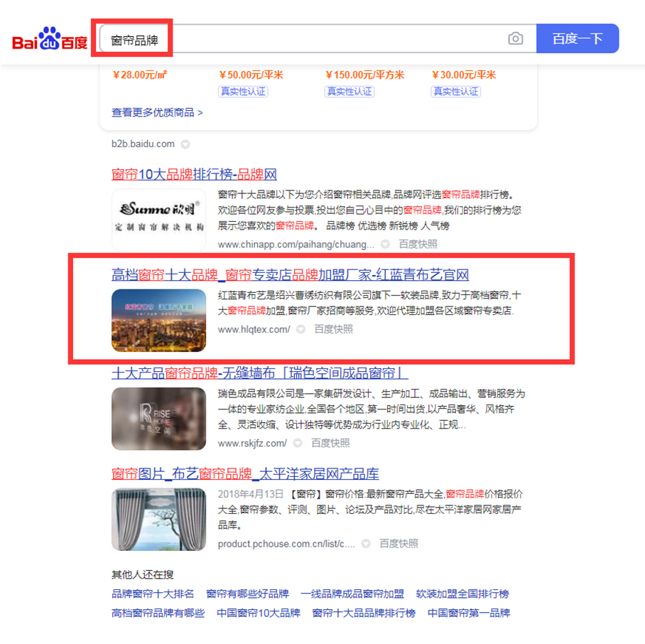Screen dimensions: 645x644
Task: Search related term 中国窗帘10大品牌
Action: (x=259, y=613)
